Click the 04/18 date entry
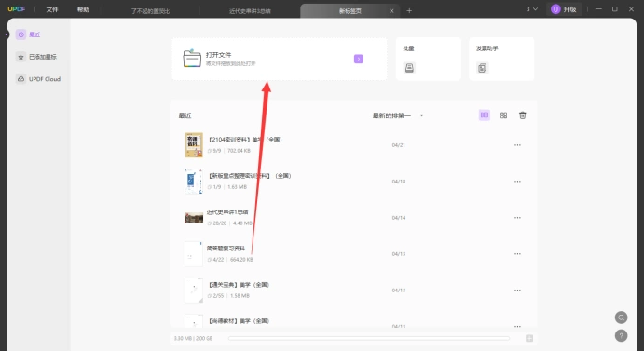The height and width of the screenshot is (352, 644). pyautogui.click(x=398, y=182)
